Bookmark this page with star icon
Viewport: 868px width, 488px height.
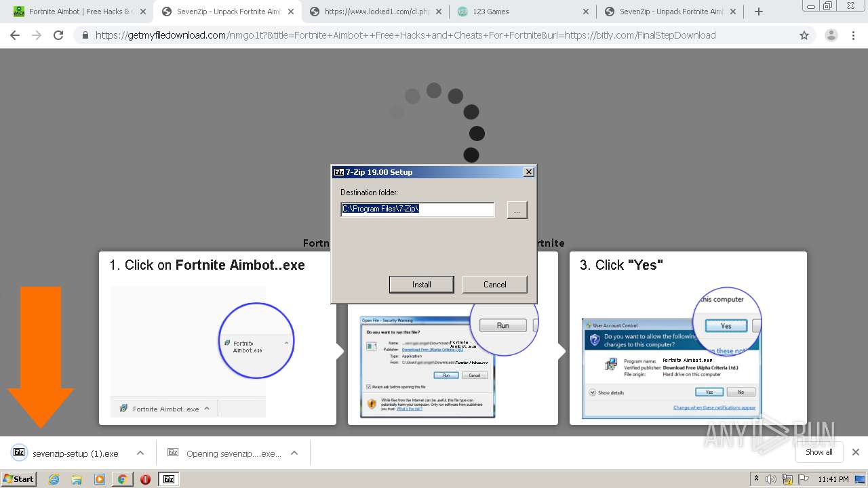pyautogui.click(x=804, y=35)
